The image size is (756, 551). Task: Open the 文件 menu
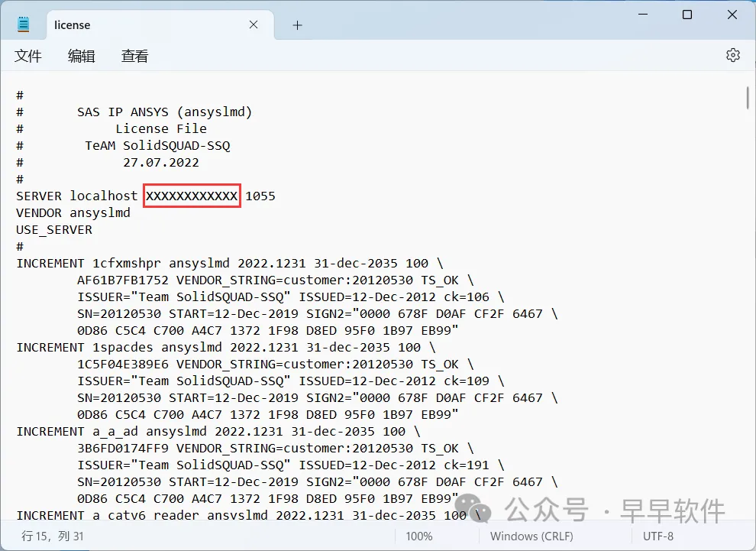pos(28,56)
